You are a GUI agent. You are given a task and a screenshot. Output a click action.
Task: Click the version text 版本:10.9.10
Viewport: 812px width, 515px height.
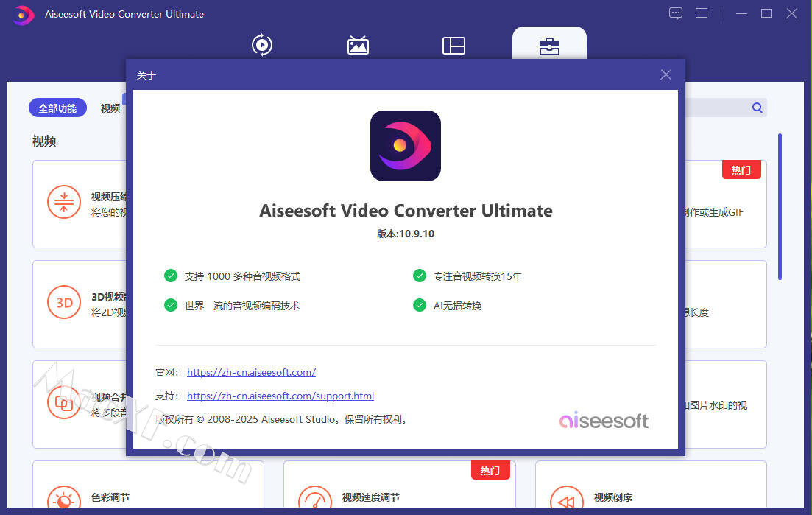[x=406, y=234]
